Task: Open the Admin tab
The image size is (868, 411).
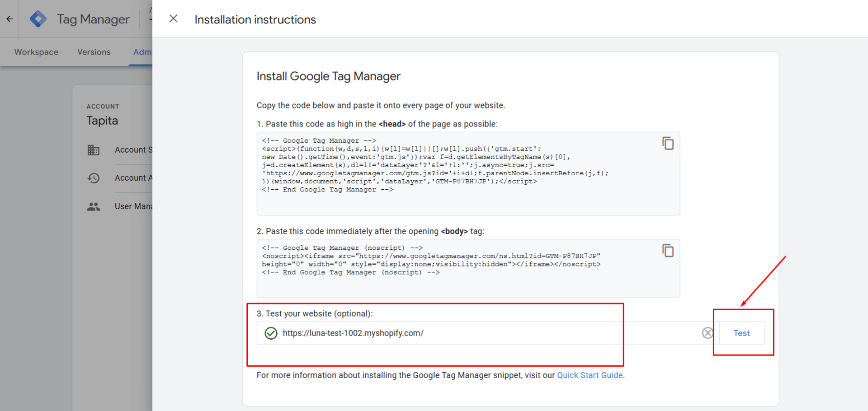Action: pos(143,51)
